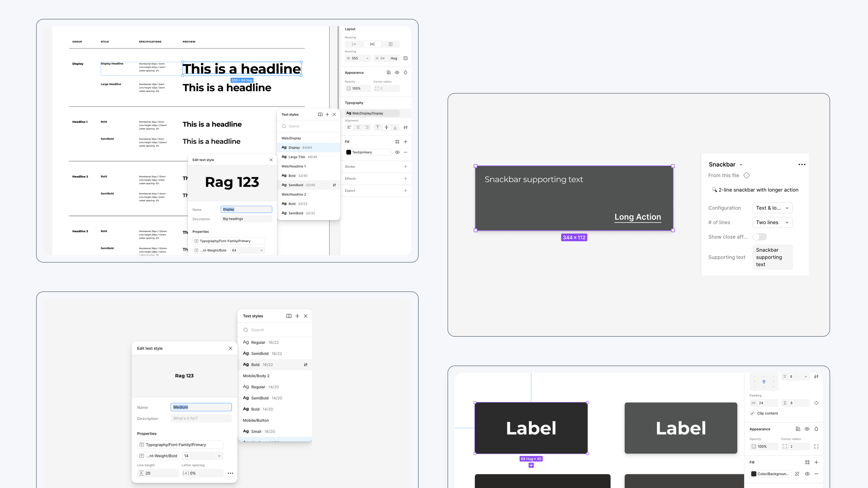This screenshot has width=868, height=488.
Task: Add new text style with plus icon
Action: pyautogui.click(x=327, y=115)
